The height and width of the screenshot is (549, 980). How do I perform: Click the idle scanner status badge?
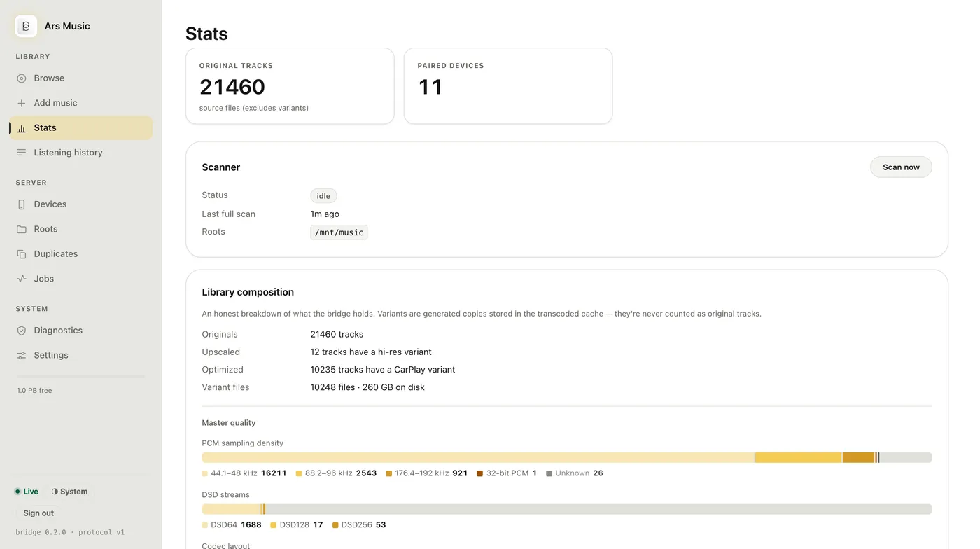coord(323,196)
